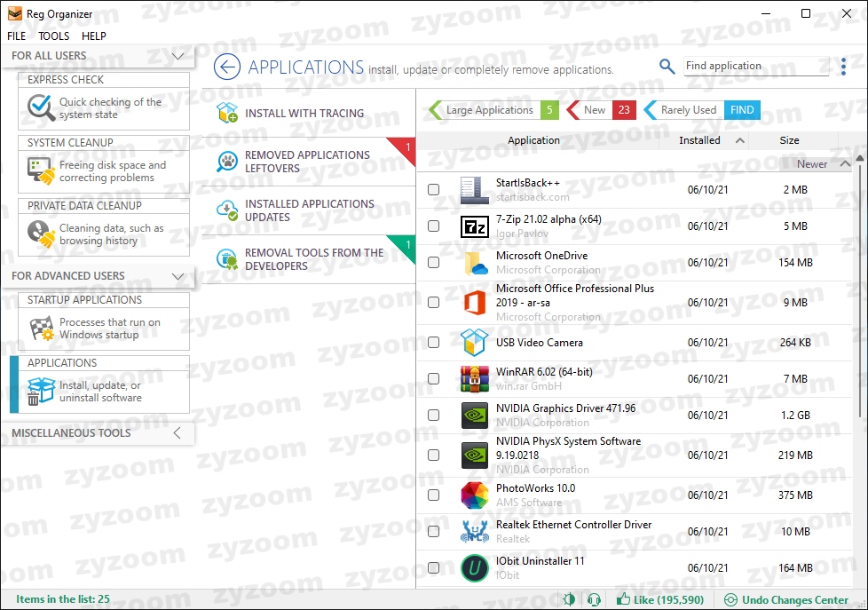
Task: Collapse the FOR ADVANCED USERS section
Action: tap(178, 276)
